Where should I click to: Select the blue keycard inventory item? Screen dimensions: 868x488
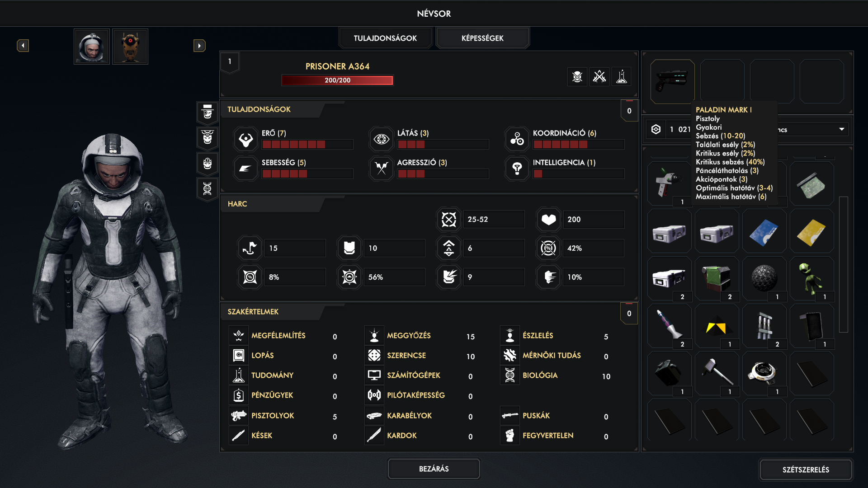[764, 232]
